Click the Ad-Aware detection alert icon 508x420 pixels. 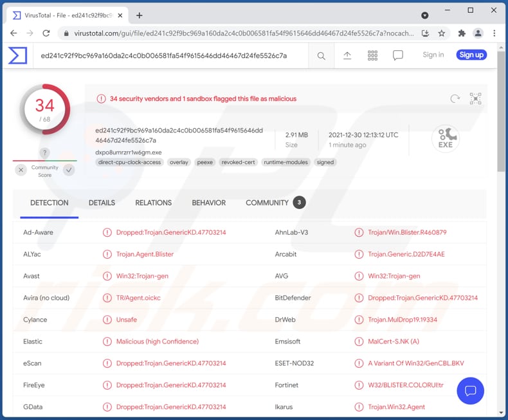point(107,232)
